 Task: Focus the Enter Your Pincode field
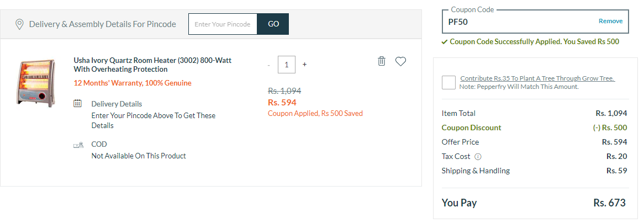click(x=223, y=24)
